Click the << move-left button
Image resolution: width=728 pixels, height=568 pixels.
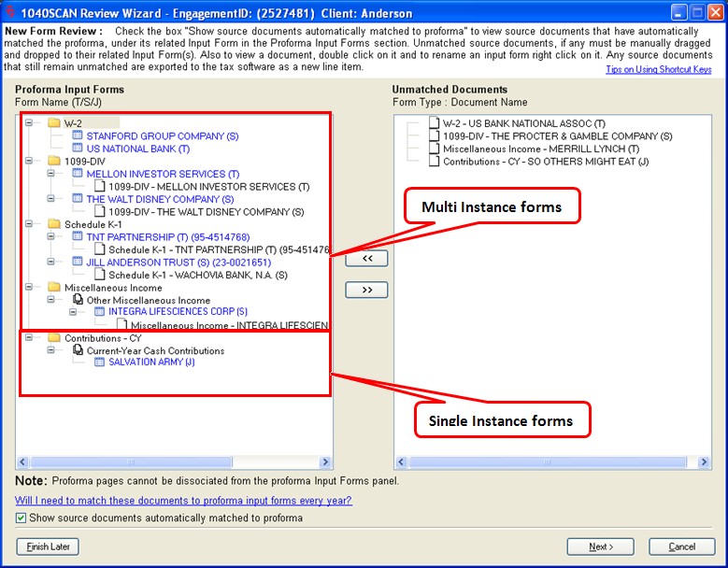coord(366,259)
